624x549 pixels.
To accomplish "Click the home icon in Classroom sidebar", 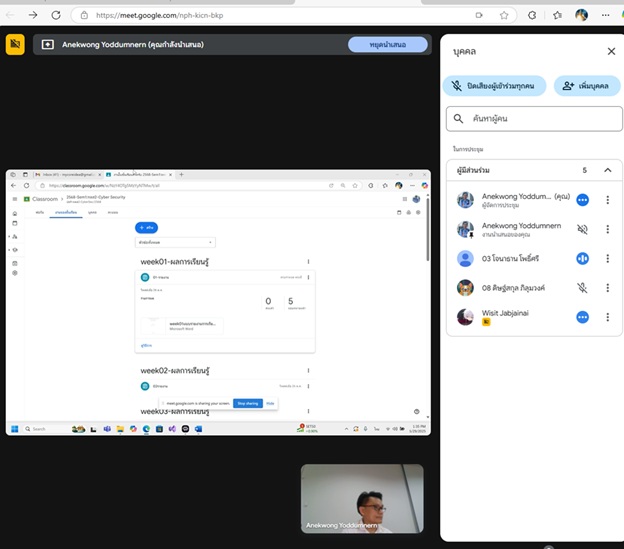I will click(x=15, y=213).
